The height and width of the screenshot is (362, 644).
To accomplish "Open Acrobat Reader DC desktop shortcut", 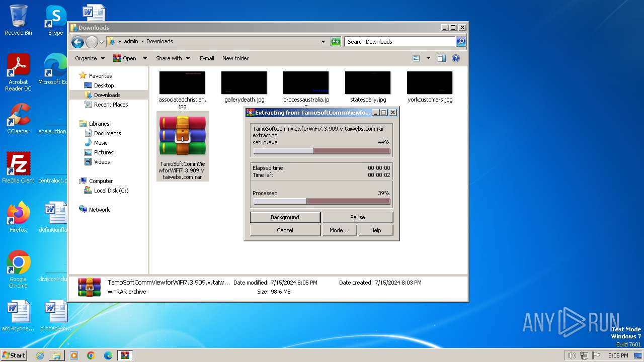I will (18, 72).
